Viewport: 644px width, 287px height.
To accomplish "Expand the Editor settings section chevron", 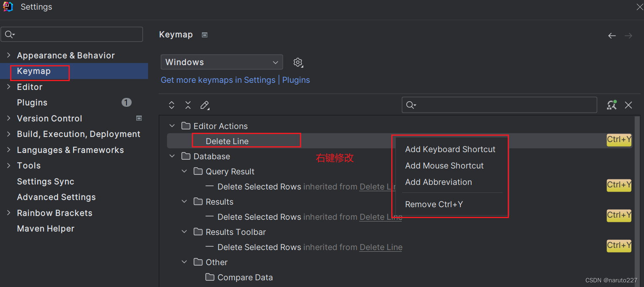I will coord(9,87).
